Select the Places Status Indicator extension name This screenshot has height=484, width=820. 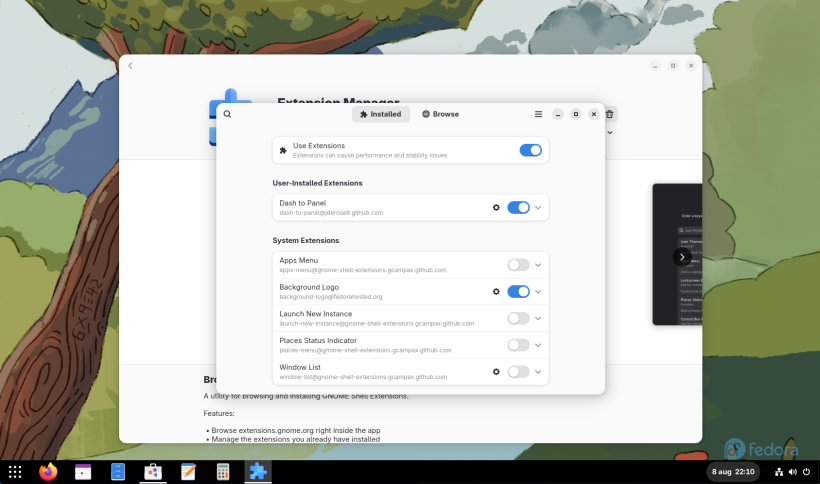[x=318, y=340]
